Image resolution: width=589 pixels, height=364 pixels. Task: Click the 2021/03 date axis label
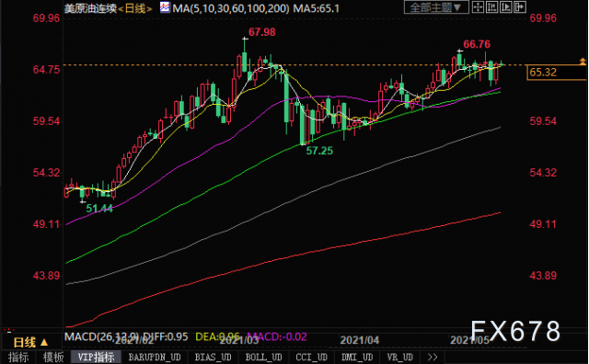239,340
